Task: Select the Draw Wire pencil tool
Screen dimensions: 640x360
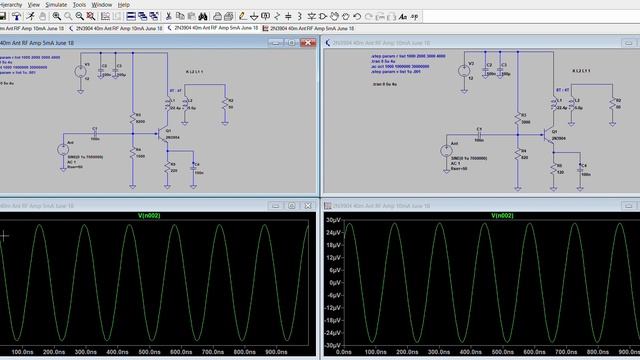Action: click(242, 16)
